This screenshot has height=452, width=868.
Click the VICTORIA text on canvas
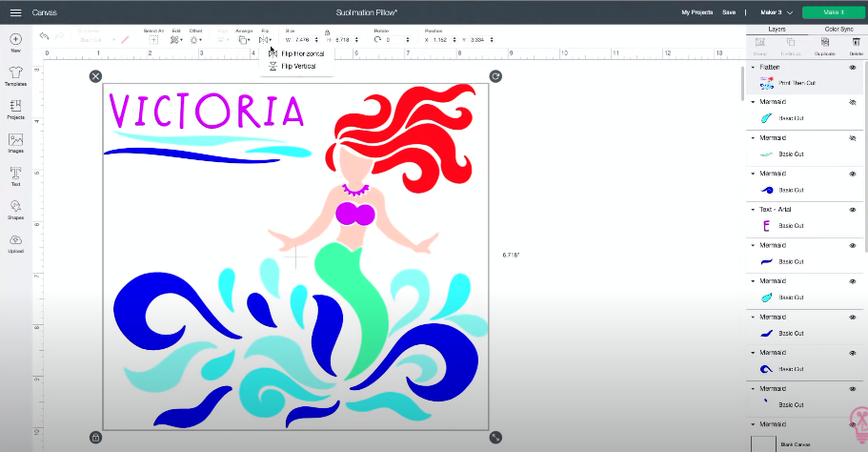tap(207, 111)
